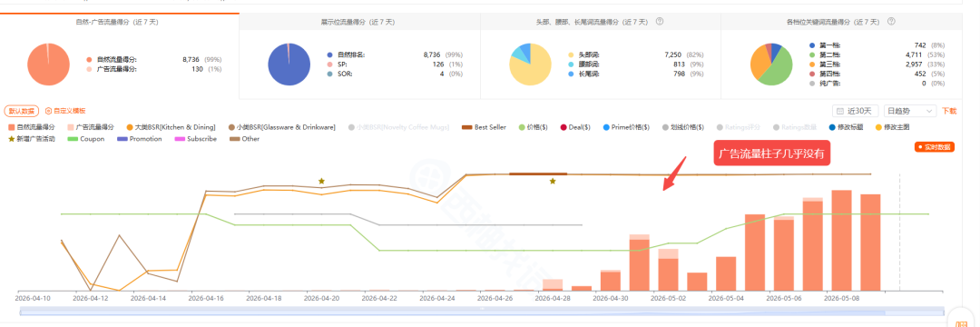
Task: Open the 近30天 date range picker
Action: click(855, 112)
